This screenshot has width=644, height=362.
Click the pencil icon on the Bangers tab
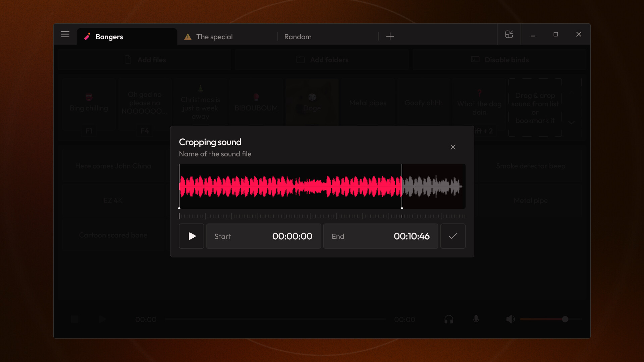click(x=87, y=37)
